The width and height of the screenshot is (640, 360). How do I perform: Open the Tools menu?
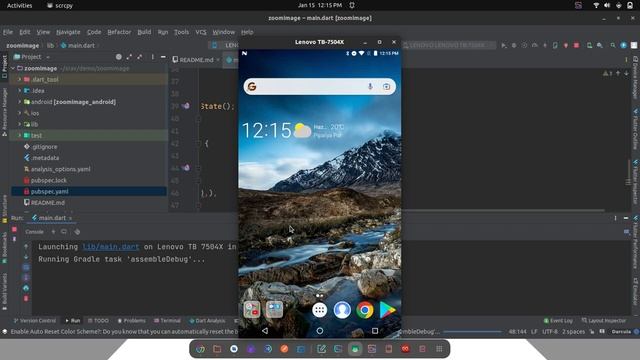pos(181,32)
